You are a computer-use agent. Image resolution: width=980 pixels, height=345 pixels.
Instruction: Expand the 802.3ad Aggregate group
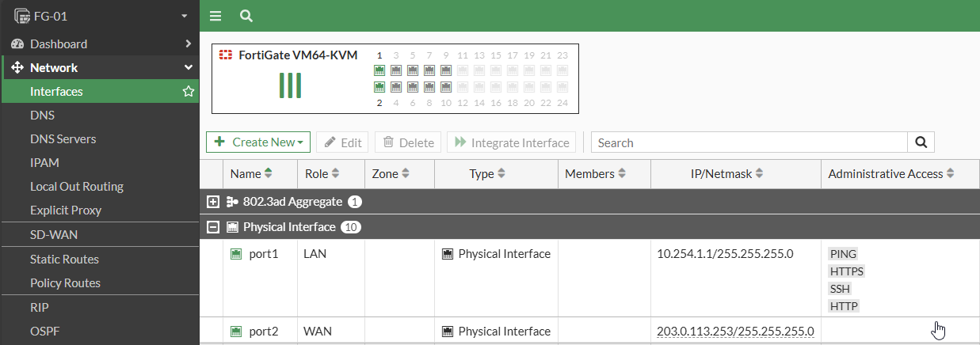pos(212,202)
